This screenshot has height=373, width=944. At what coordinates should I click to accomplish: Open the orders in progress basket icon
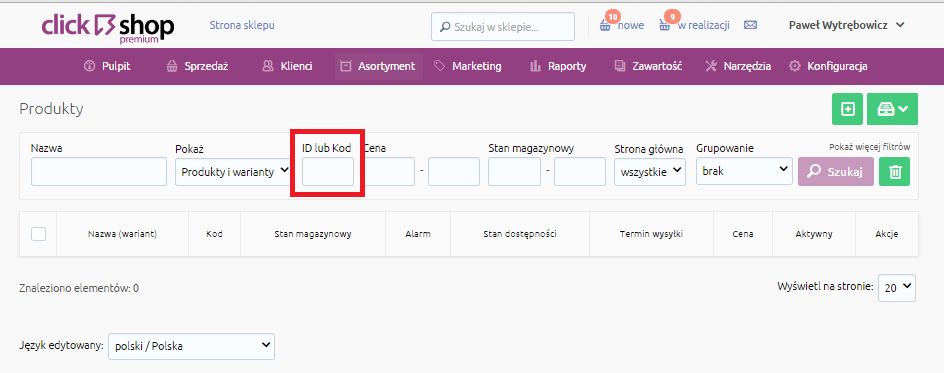tap(664, 26)
